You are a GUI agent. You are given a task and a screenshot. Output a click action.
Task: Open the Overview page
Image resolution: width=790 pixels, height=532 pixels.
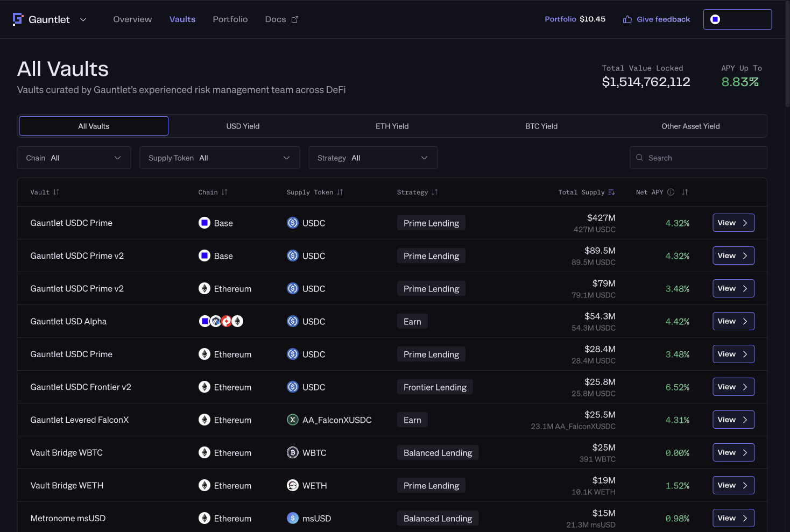pyautogui.click(x=132, y=19)
